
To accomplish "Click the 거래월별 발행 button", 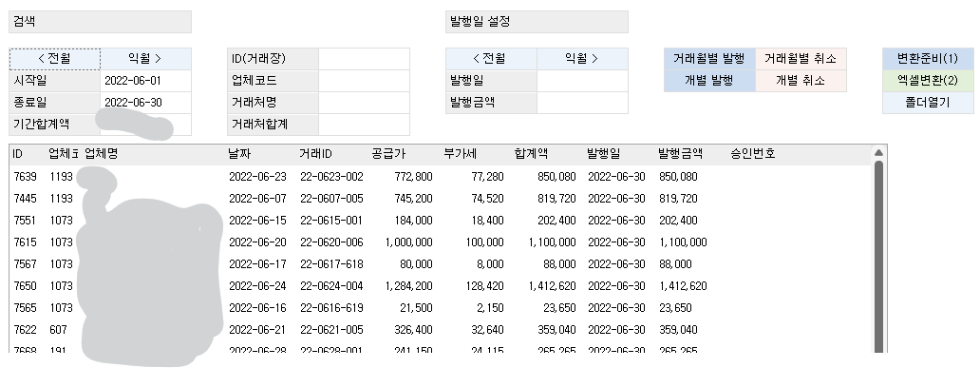I will [709, 59].
